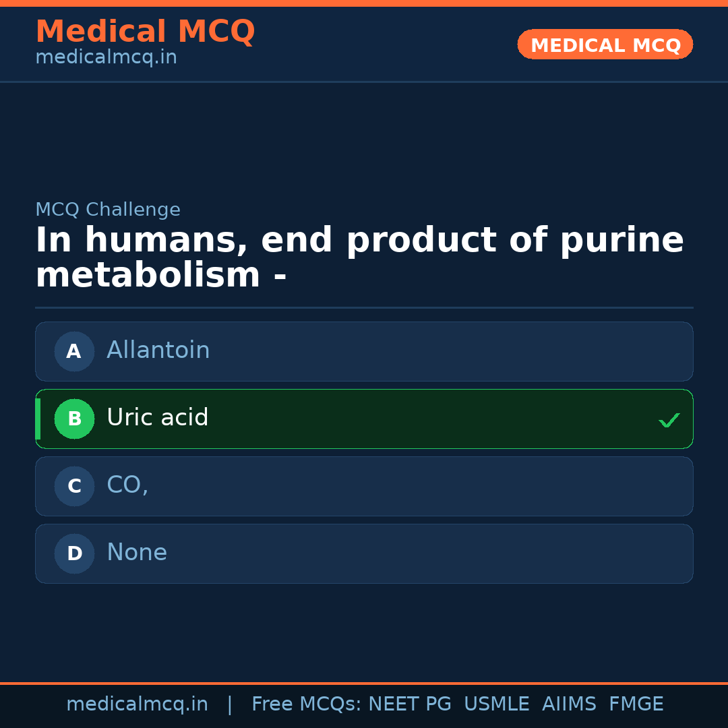Image resolution: width=728 pixels, height=728 pixels.
Task: Click the circled letter C badge
Action: (x=74, y=486)
